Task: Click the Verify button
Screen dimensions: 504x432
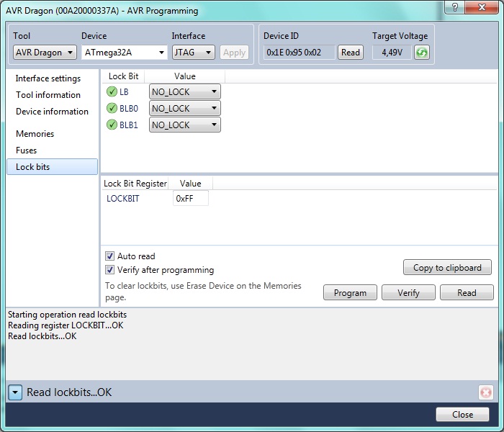Action: tap(408, 292)
